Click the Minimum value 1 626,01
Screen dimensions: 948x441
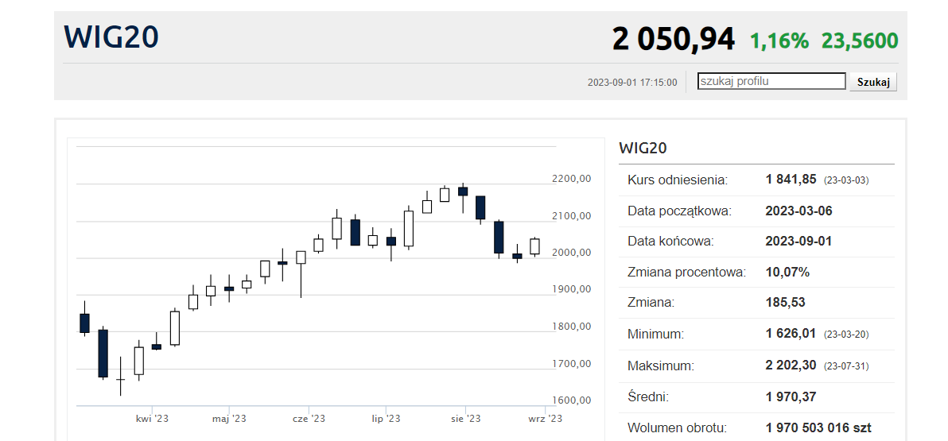(x=791, y=335)
